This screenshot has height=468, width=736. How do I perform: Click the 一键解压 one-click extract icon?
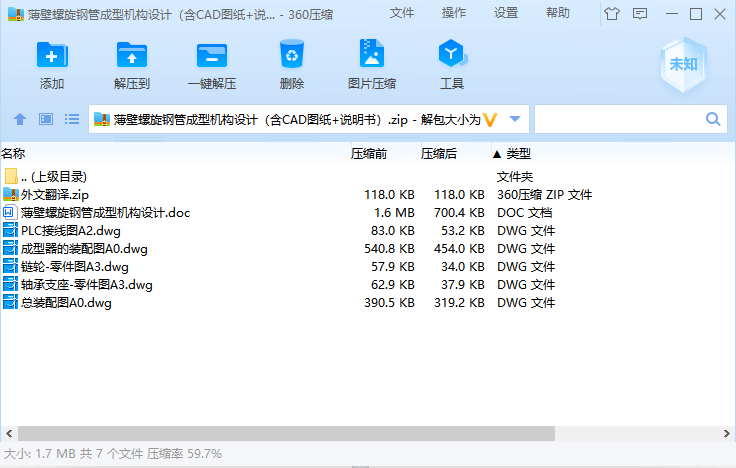click(212, 55)
